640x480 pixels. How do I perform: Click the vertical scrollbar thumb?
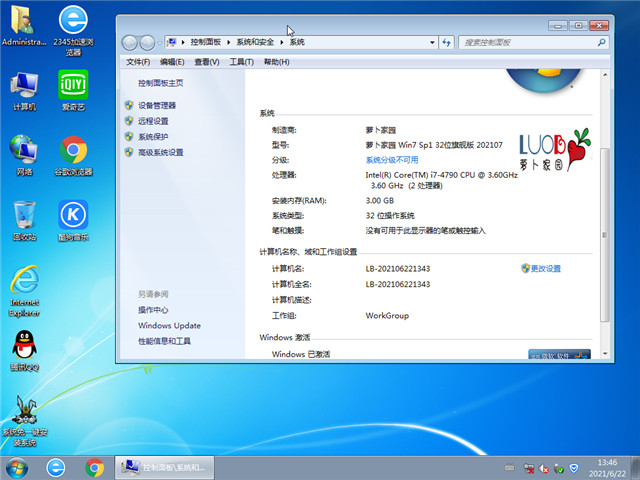pos(605,236)
